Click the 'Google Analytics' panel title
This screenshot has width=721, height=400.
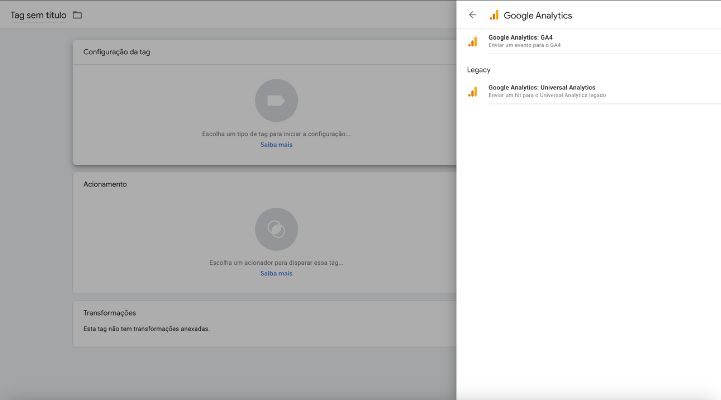pos(538,15)
